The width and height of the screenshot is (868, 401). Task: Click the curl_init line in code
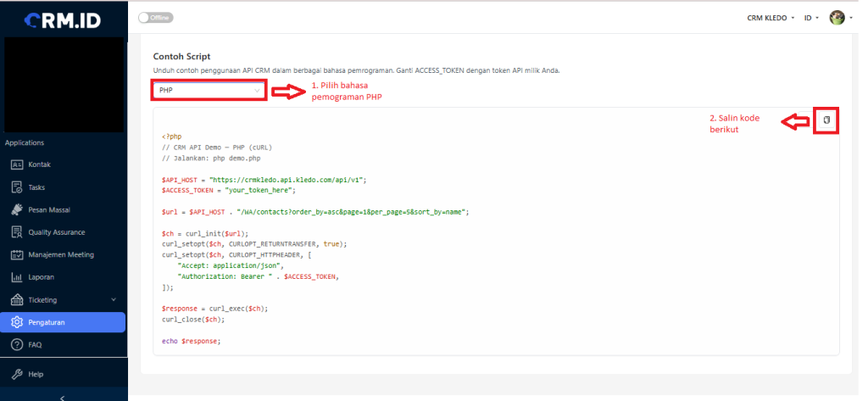pos(205,234)
